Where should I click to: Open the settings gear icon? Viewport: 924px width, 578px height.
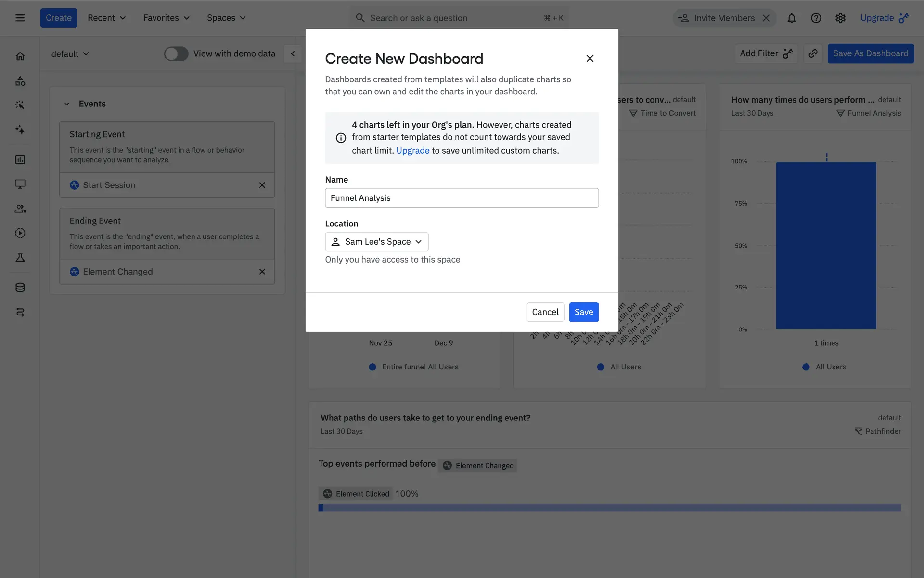(840, 18)
